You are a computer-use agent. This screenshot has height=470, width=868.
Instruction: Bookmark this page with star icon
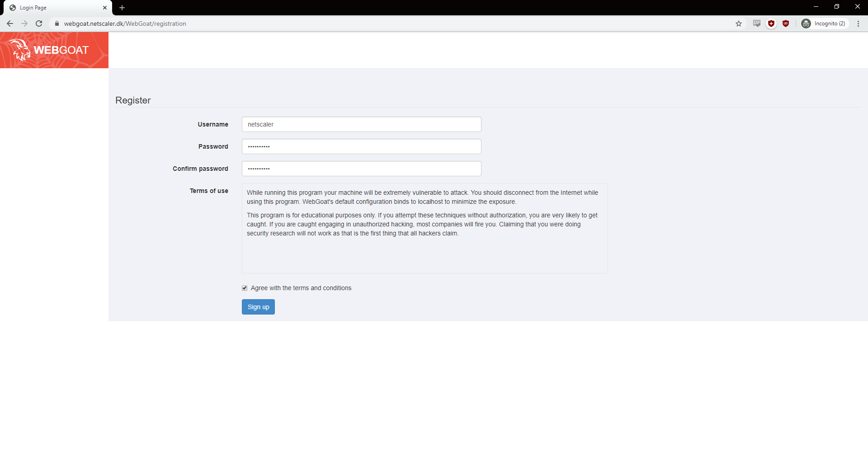[x=739, y=23]
